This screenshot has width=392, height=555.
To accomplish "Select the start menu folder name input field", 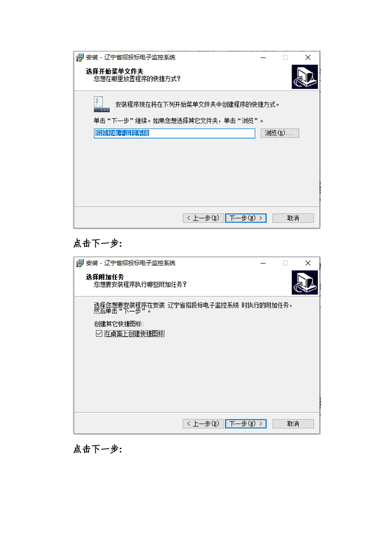I will coord(174,133).
